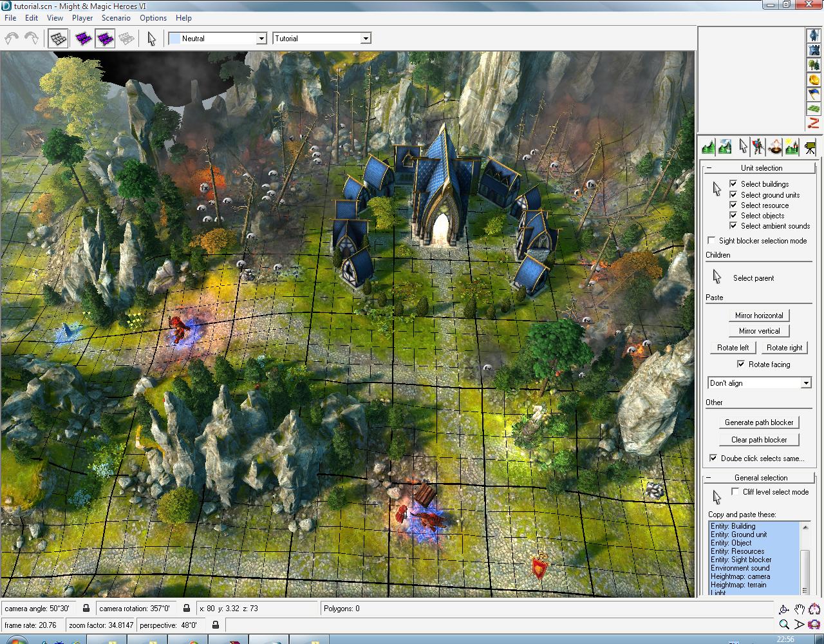Click the magnifier zoom icon in status bar
The width and height of the screenshot is (824, 644).
(783, 624)
